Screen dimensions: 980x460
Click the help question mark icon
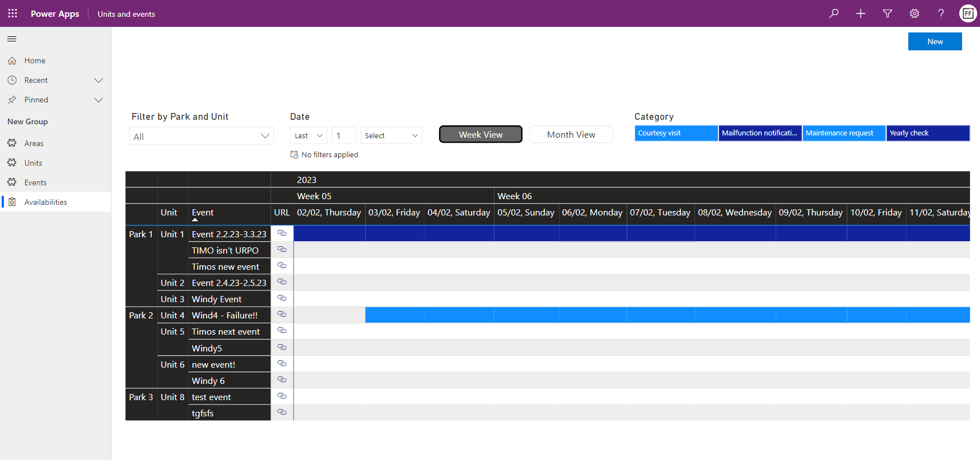pyautogui.click(x=941, y=13)
